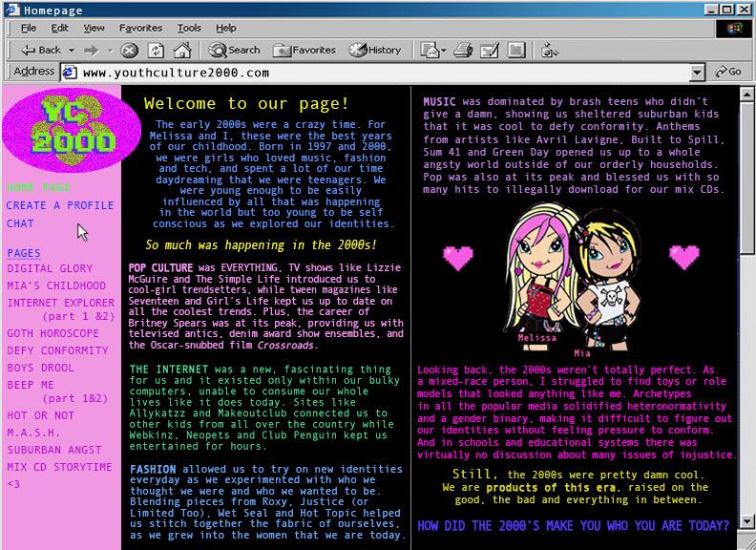756x550 pixels.
Task: Go to Home via house icon
Action: coord(182,50)
